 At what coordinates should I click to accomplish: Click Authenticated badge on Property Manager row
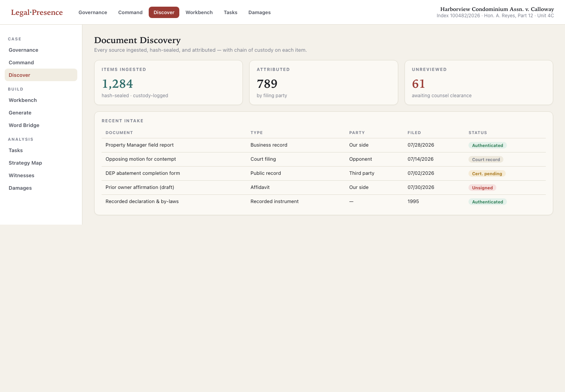click(488, 145)
